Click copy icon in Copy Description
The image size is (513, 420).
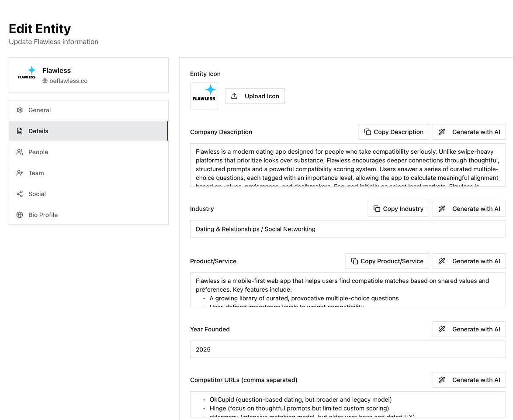click(367, 132)
